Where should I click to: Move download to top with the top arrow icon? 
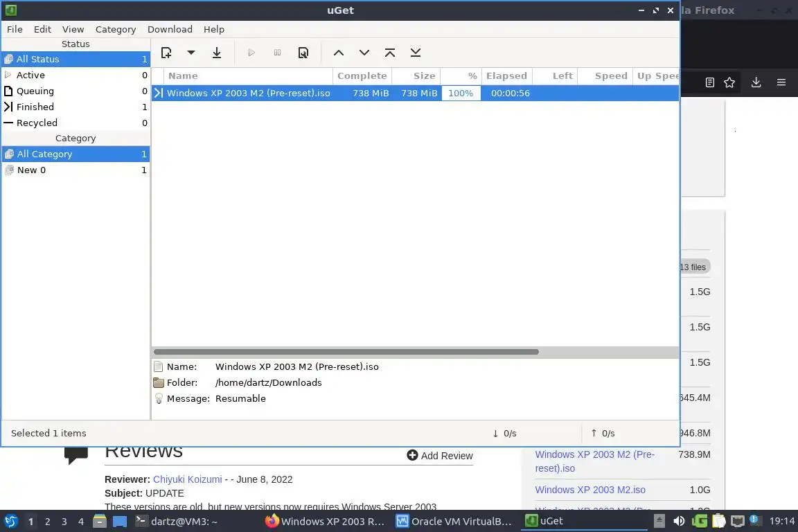tap(390, 53)
